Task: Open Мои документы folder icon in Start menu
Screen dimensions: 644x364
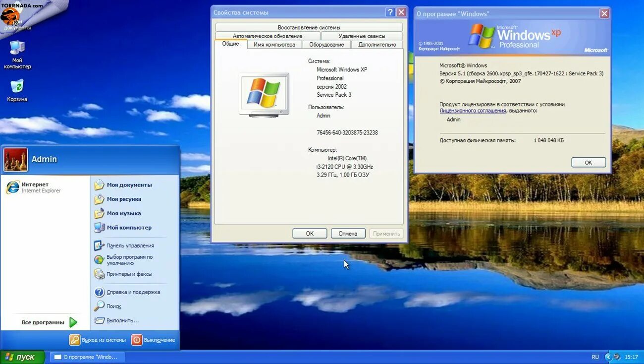Action: point(99,185)
